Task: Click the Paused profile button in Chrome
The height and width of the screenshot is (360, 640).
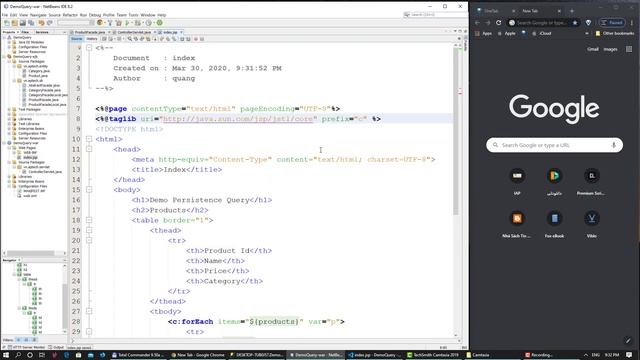Action: 612,23
